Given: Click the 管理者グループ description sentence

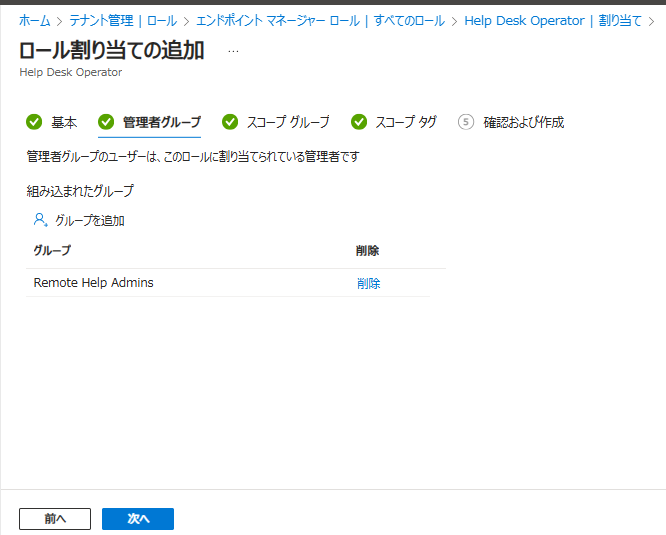Looking at the screenshot, I should coord(193,157).
